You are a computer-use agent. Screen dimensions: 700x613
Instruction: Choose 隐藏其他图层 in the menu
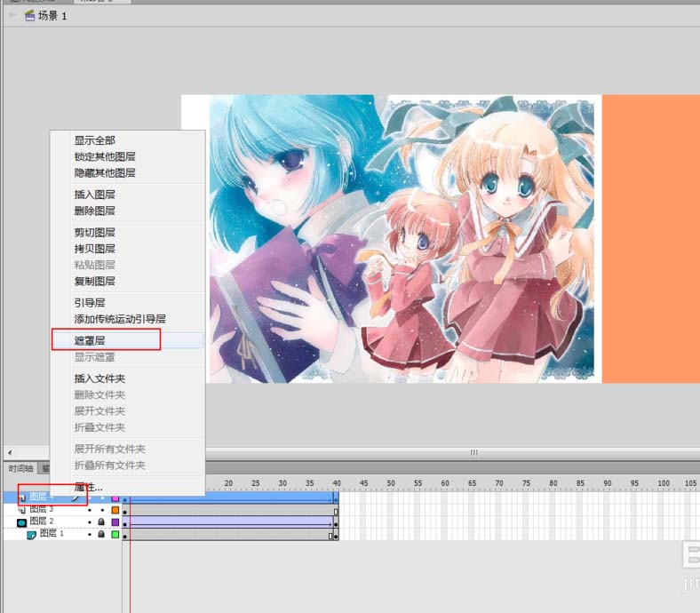[x=105, y=172]
